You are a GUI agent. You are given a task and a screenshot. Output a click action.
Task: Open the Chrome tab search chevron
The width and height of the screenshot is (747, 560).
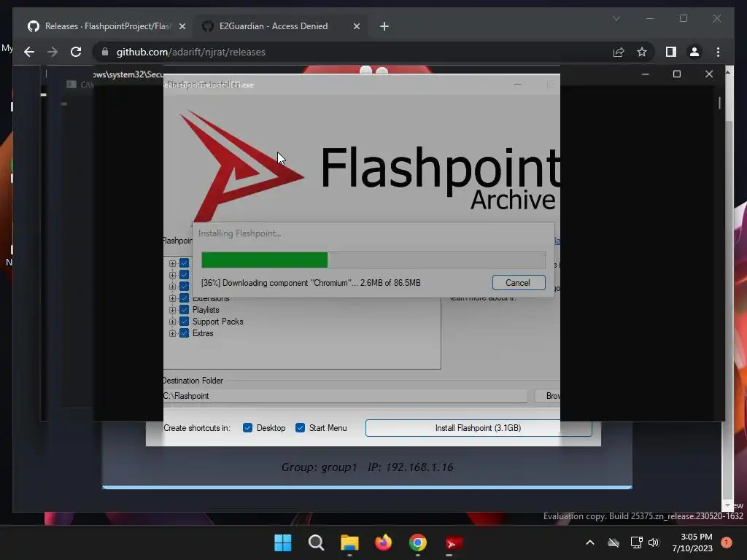point(616,18)
